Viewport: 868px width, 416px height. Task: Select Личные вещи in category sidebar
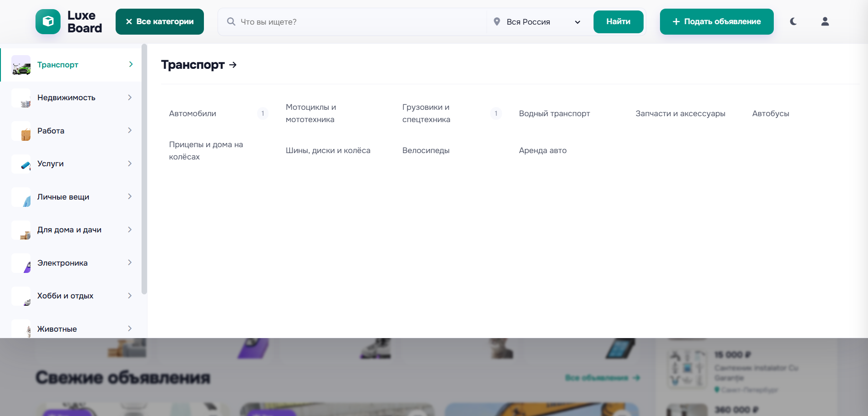point(71,197)
